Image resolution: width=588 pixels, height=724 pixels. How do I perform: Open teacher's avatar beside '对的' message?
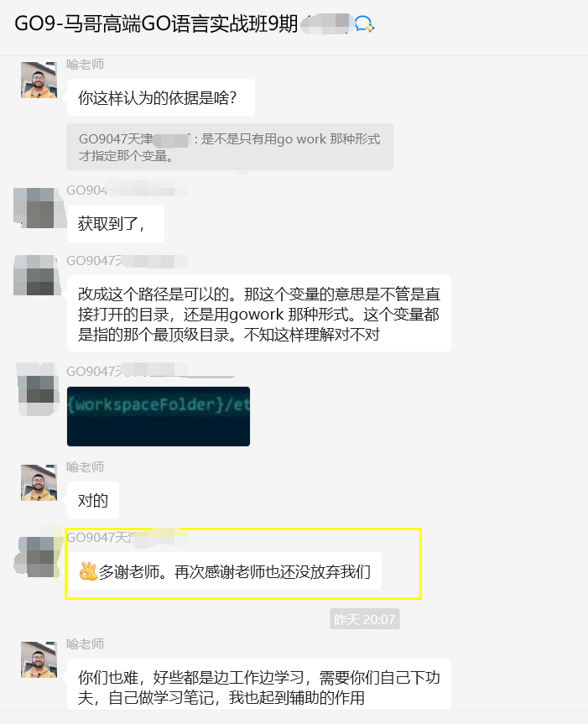pyautogui.click(x=39, y=482)
